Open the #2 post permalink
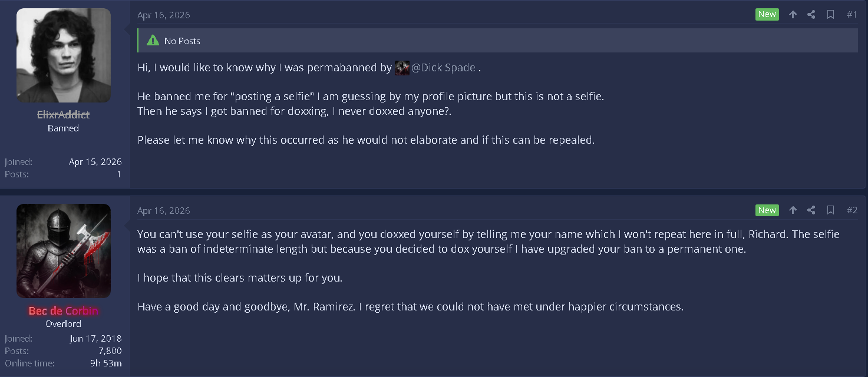 [x=852, y=210]
